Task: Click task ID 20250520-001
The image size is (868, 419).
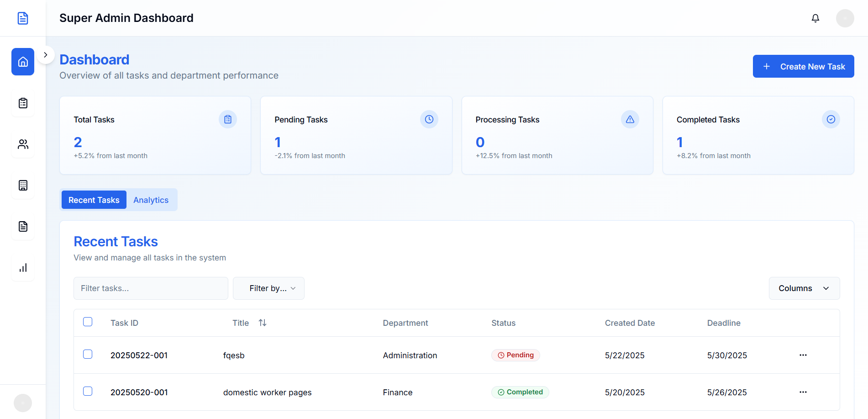Action: click(x=139, y=392)
